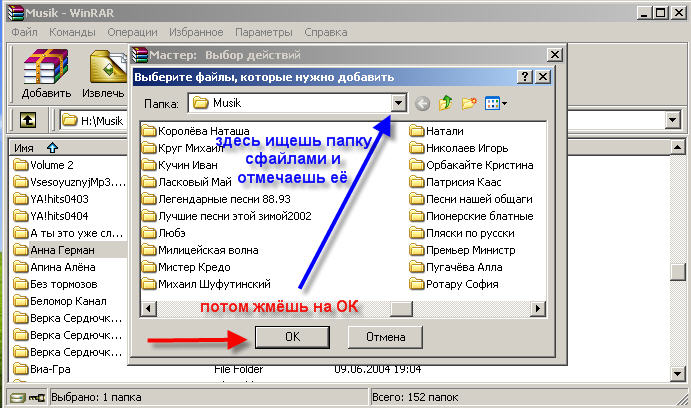Select the Натали folder
Screen dimensions: 691x408
[x=436, y=131]
